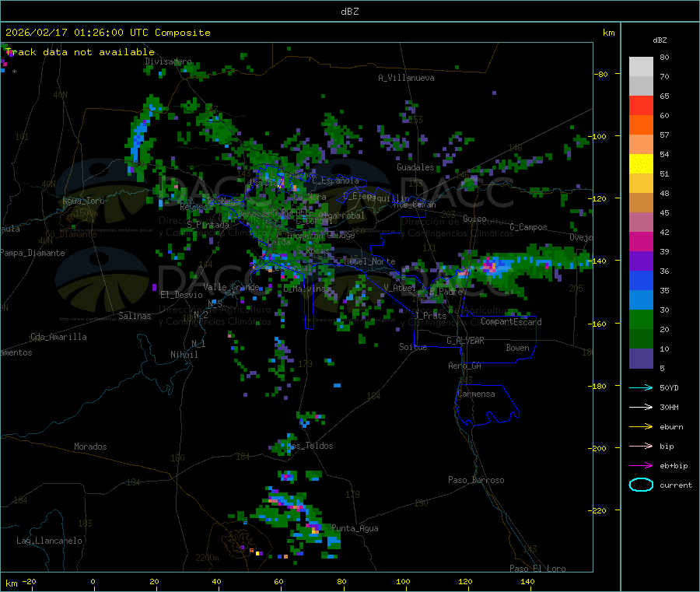Image resolution: width=700 pixels, height=592 pixels.
Task: Click the 'Track data not available' message
Action: (x=80, y=52)
